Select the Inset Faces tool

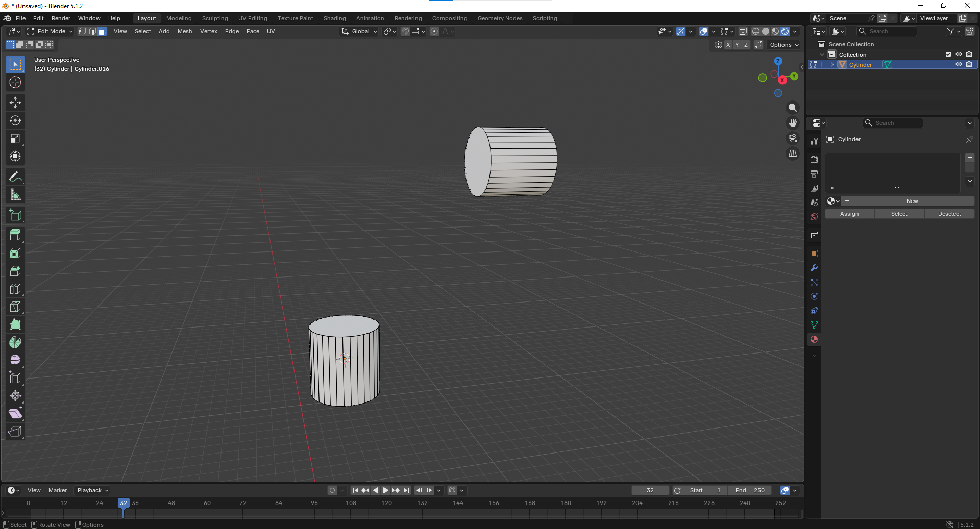click(15, 253)
